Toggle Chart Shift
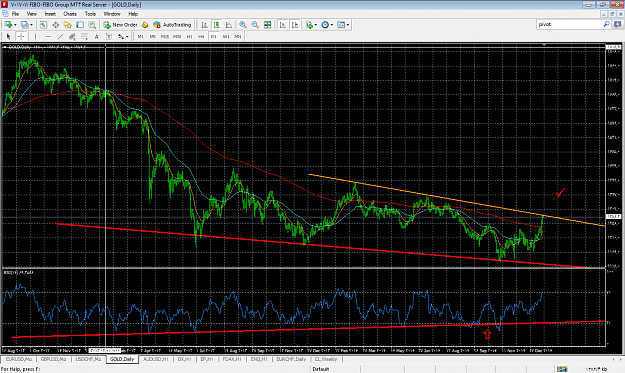The image size is (625, 373). pos(295,25)
